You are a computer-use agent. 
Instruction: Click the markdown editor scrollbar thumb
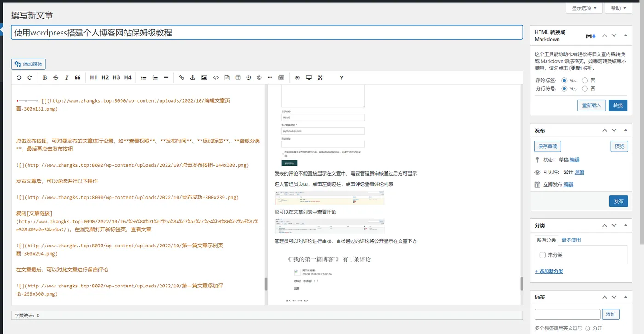(266, 284)
